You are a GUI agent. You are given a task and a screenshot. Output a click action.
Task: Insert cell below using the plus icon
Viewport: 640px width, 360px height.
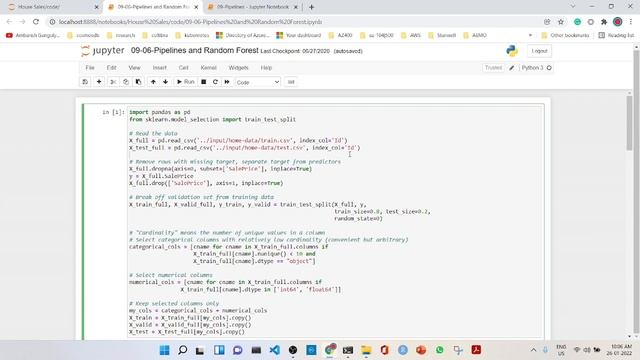coord(99,82)
